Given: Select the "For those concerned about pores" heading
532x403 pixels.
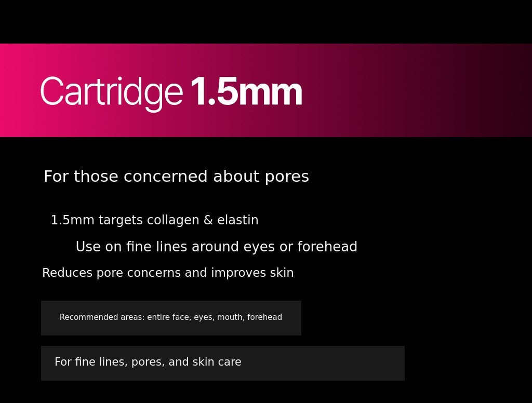Looking at the screenshot, I should pos(176,177).
